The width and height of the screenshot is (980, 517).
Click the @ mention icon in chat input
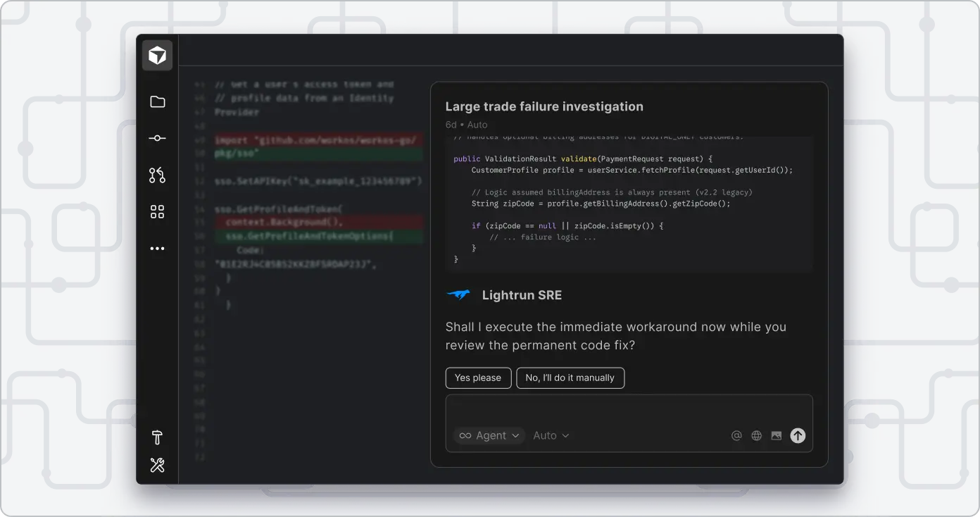pos(736,435)
